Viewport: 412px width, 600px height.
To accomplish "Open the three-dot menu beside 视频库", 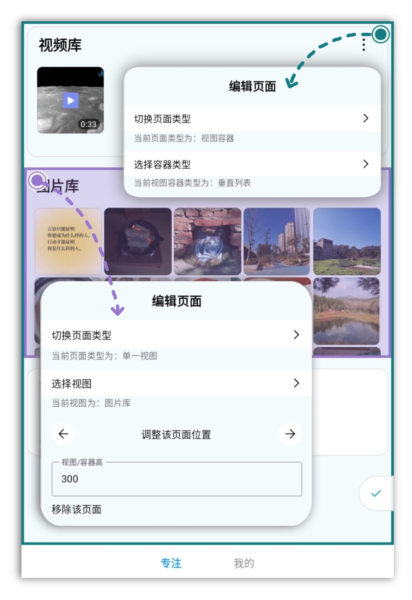I will coord(363,45).
